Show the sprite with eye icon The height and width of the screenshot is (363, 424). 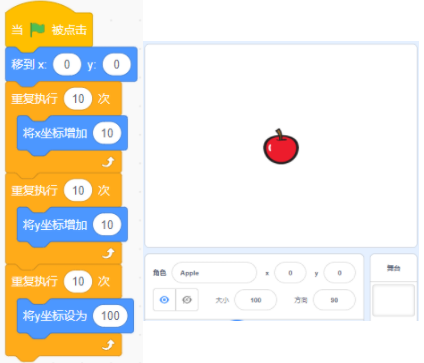click(164, 300)
